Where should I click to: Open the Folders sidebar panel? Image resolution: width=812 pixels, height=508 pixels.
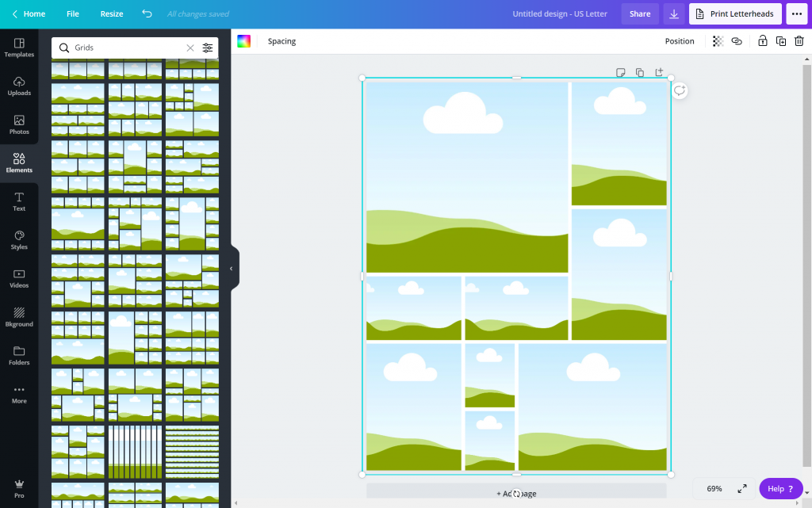(19, 355)
